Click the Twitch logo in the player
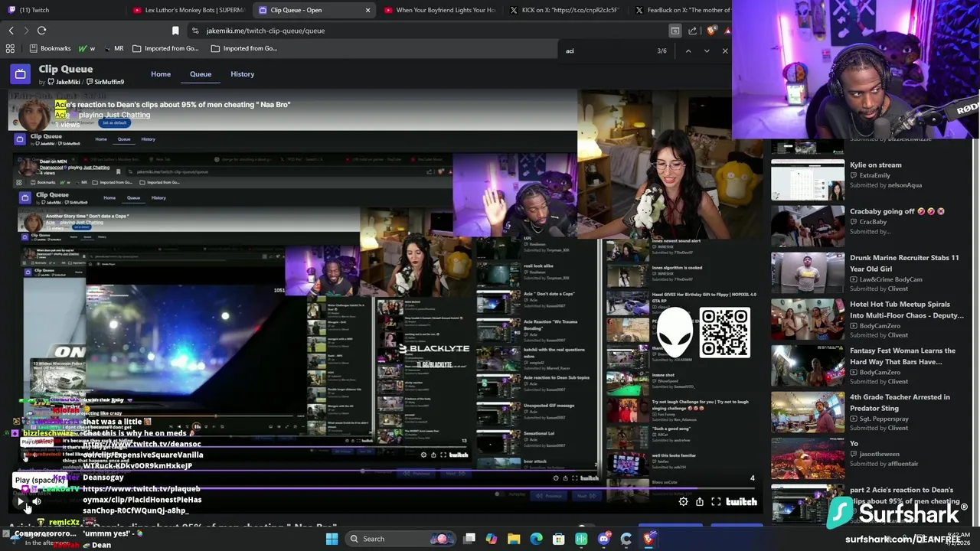This screenshot has height=551, width=980. coord(741,501)
